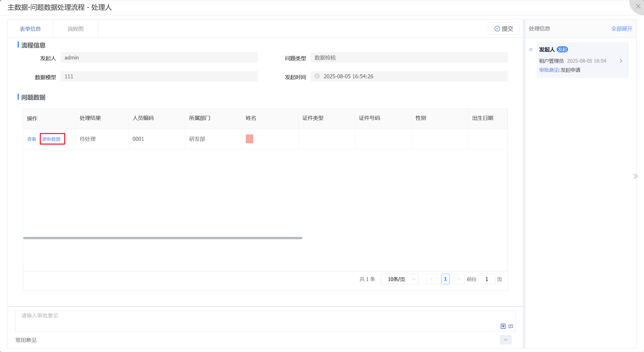Click the comment icon in opinion box
The image size is (644, 352).
click(511, 326)
